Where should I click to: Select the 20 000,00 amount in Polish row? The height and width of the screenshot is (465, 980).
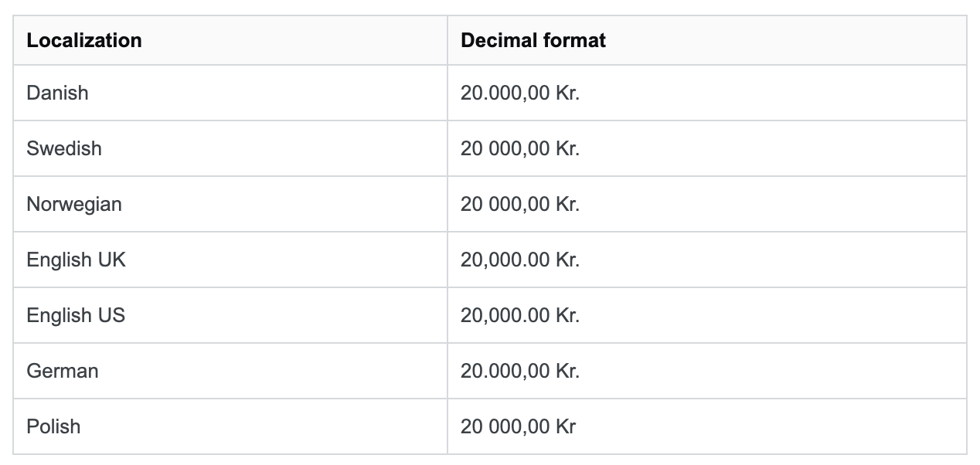(x=505, y=426)
